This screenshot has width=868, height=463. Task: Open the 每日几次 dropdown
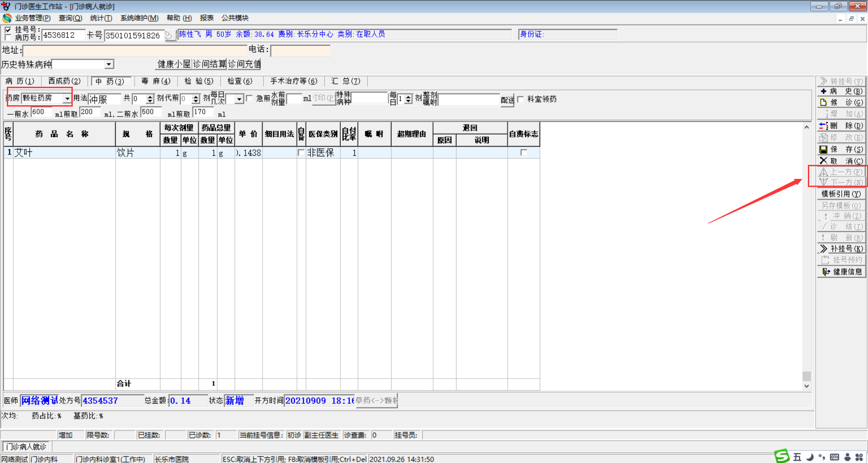240,98
